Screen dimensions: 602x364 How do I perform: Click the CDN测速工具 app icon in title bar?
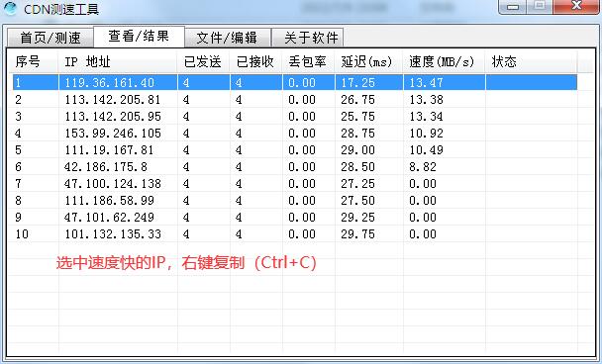click(10, 8)
